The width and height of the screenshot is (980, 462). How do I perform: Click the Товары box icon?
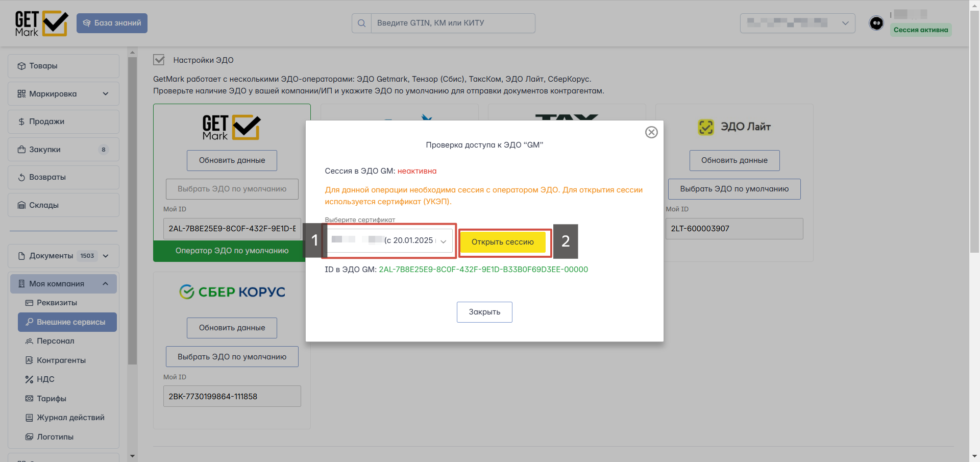coord(21,66)
